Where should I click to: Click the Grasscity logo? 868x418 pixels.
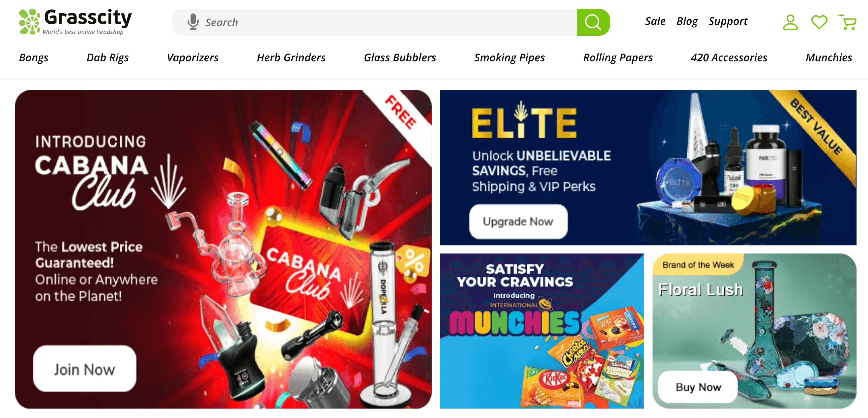coord(75,22)
